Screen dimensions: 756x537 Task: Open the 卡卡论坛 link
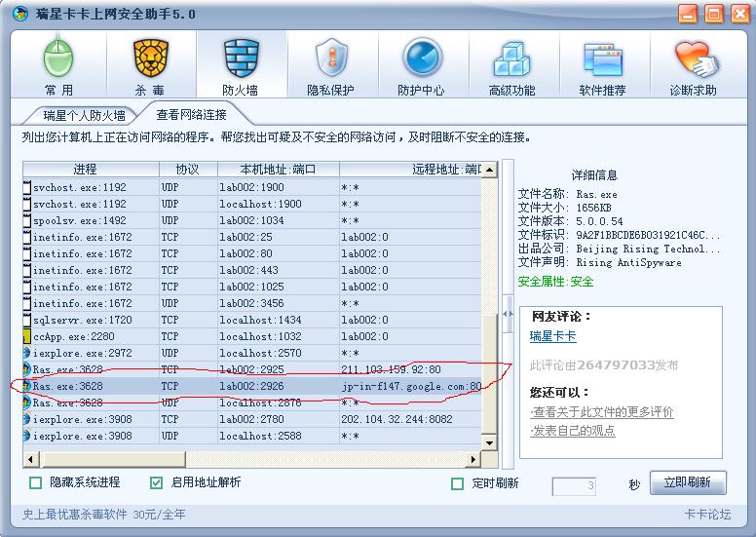(707, 515)
